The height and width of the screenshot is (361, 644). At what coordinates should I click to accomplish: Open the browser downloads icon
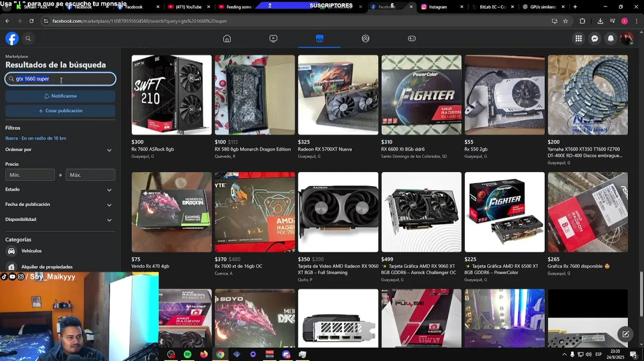click(600, 21)
